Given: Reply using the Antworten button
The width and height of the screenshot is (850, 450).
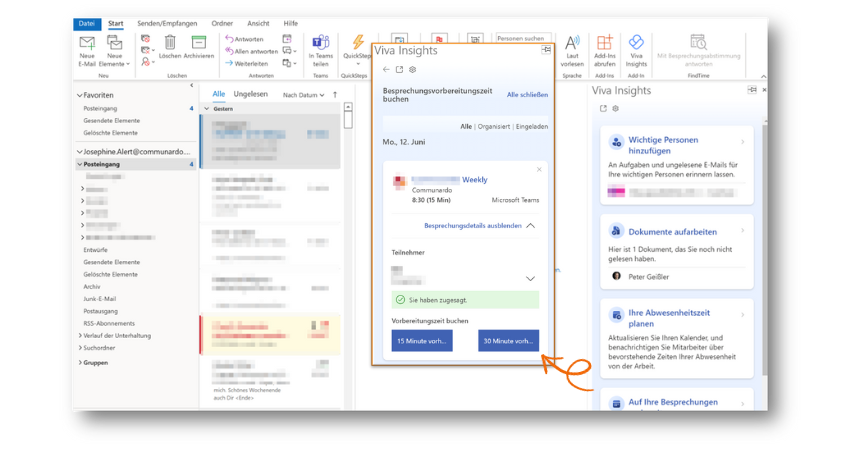Looking at the screenshot, I should coord(244,39).
